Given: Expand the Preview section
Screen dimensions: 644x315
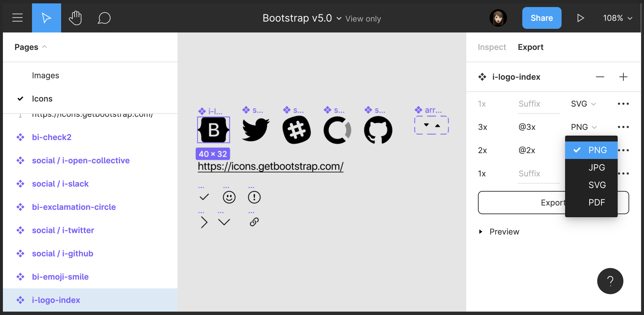Looking at the screenshot, I should 504,232.
